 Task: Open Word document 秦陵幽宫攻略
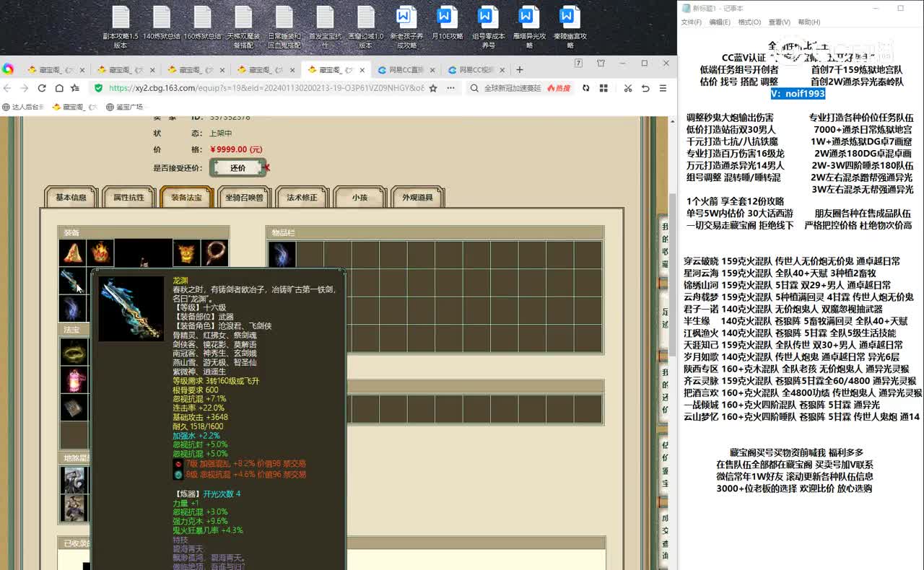coord(570,27)
